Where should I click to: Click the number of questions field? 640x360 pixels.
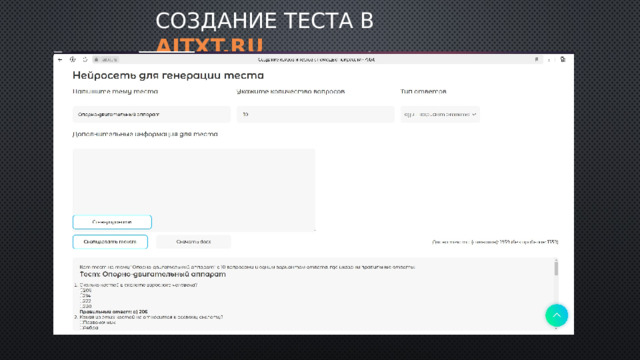pyautogui.click(x=316, y=114)
